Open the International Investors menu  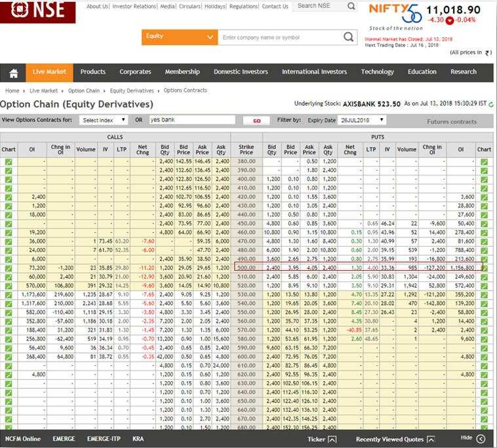click(x=315, y=72)
